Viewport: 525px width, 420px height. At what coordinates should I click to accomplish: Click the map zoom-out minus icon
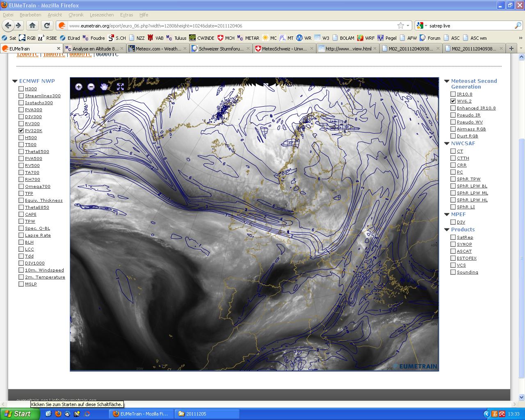click(x=91, y=87)
